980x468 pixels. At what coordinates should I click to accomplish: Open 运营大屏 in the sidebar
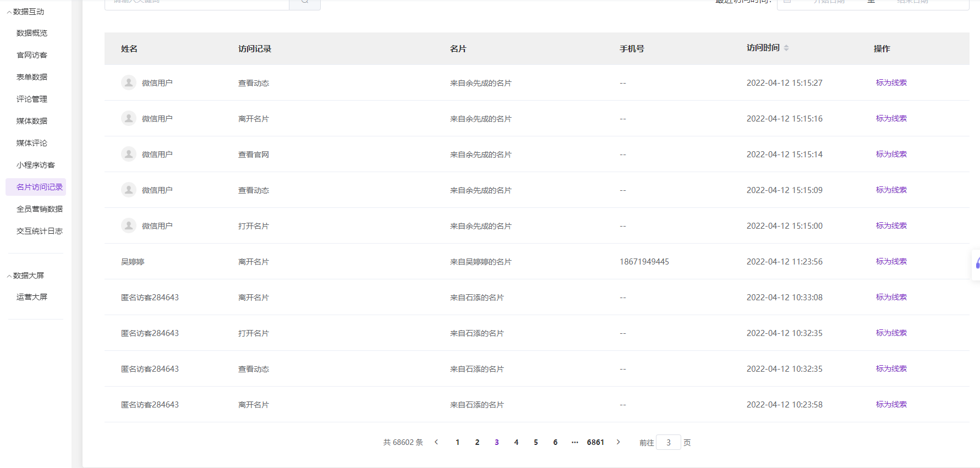32,297
